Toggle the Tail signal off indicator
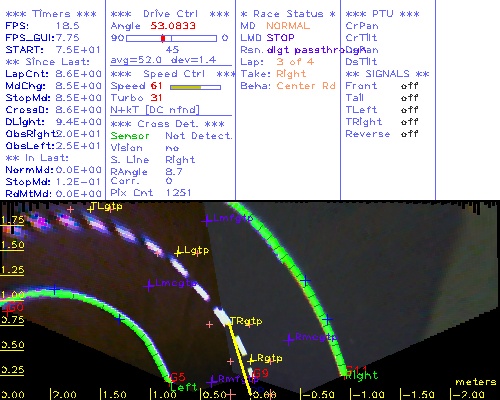 tap(409, 98)
